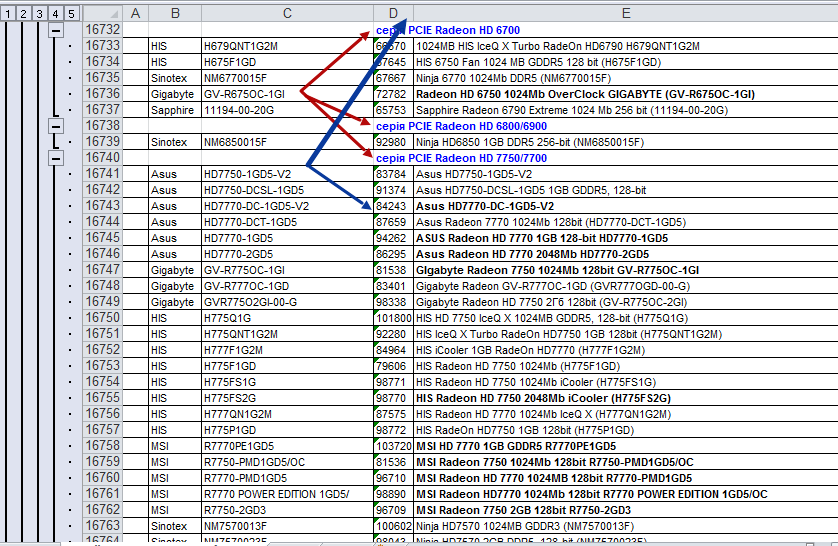Click cell 'H775FS2G' in column C
838x546 pixels.
tap(288, 399)
